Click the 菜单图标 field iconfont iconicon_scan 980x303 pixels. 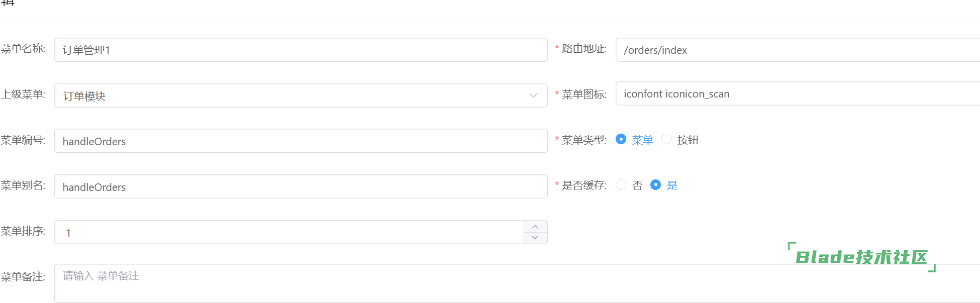(798, 93)
